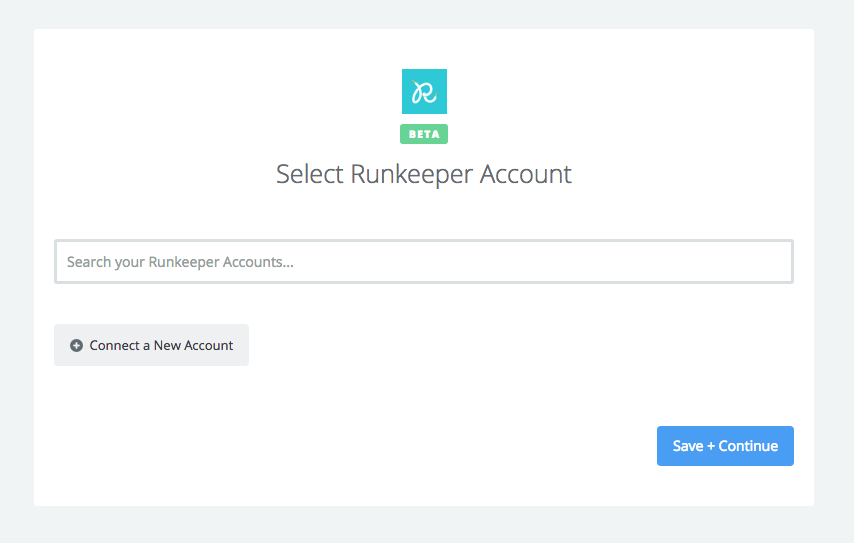
Task: Click the green BETA badge
Action: (424, 134)
